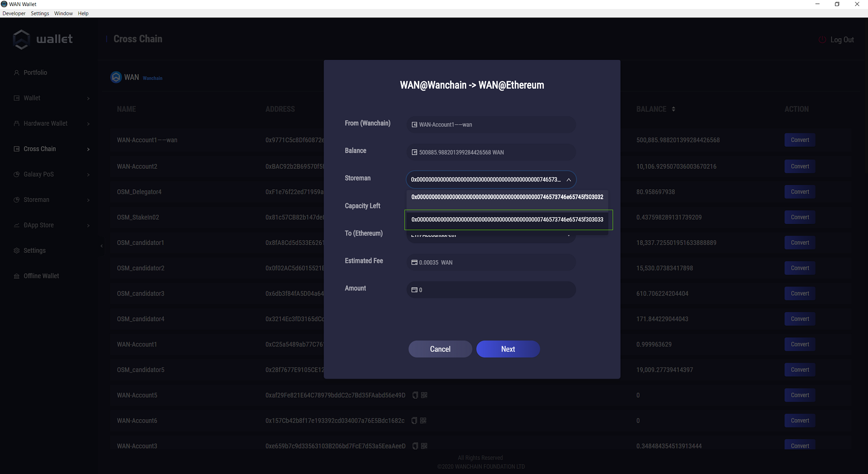Screen dimensions: 868x474
Task: Click Convert for WAN-Account1——wan
Action: (799, 140)
